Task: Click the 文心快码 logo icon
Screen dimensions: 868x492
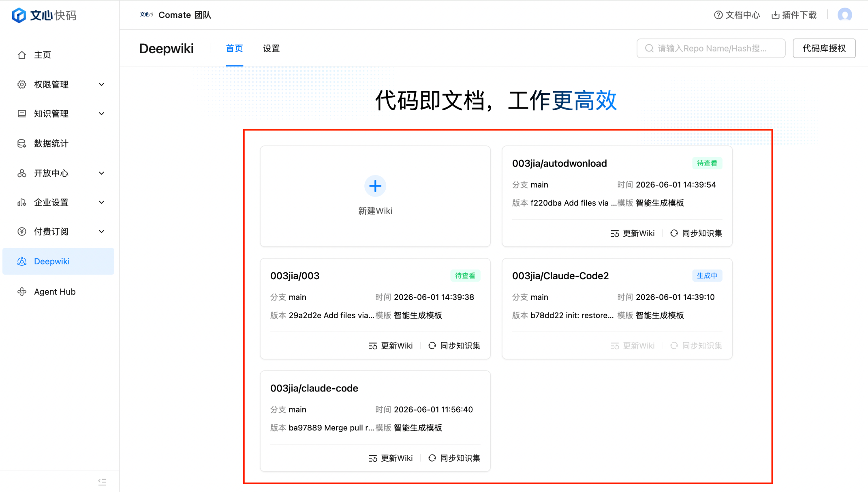Action: pyautogui.click(x=19, y=15)
